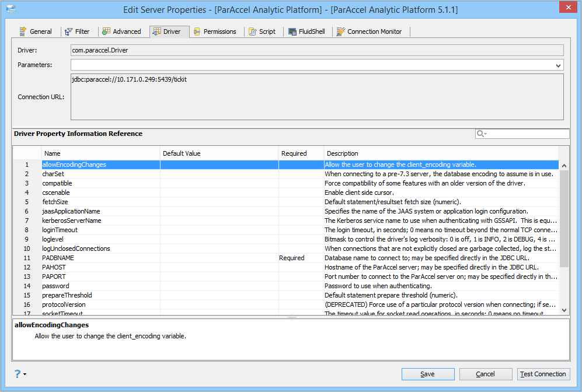
Task: Close the Edit Server Properties dialog
Action: tap(568, 7)
